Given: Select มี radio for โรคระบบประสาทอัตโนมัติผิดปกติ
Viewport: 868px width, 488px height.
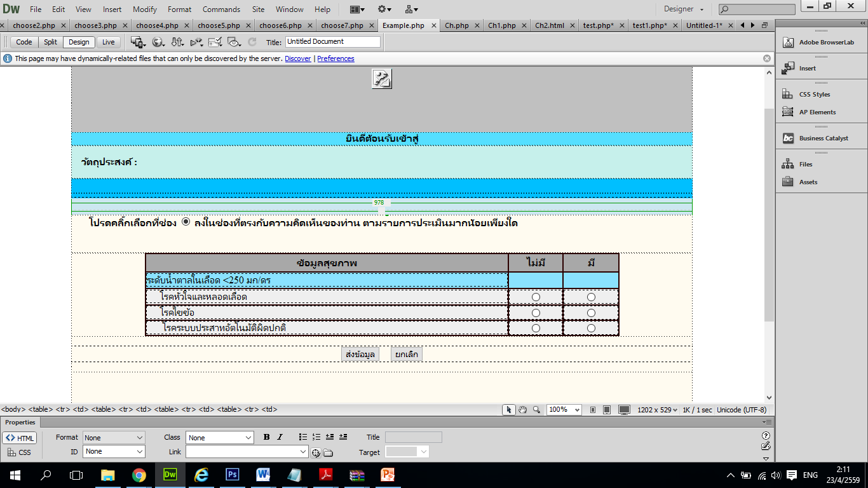Looking at the screenshot, I should coord(591,328).
